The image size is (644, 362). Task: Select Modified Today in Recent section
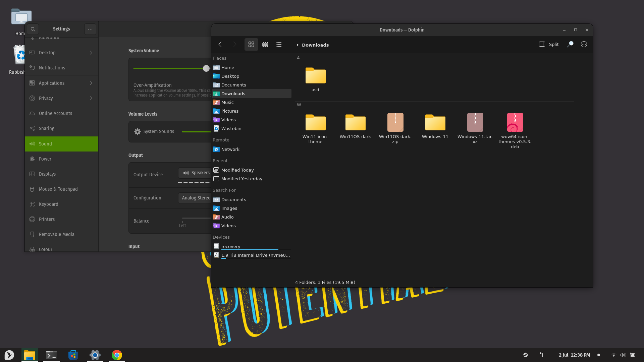click(237, 170)
